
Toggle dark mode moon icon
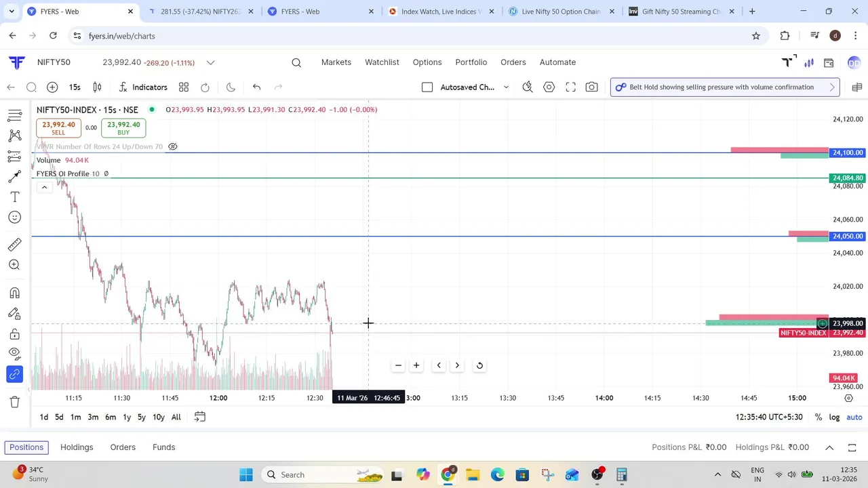pyautogui.click(x=231, y=87)
